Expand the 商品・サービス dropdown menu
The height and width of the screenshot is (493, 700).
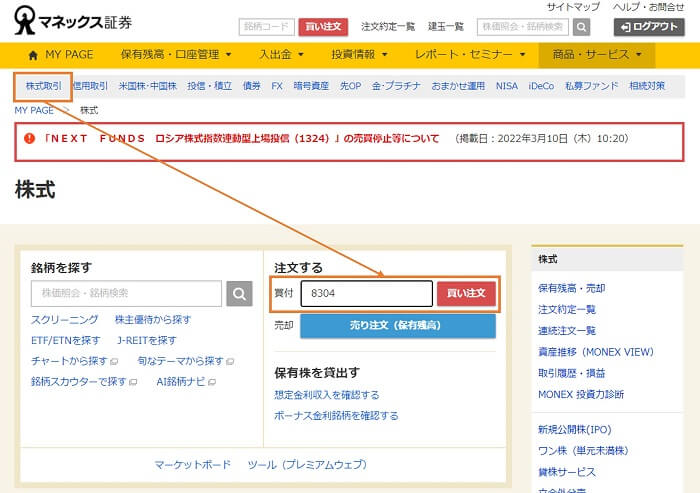coord(597,55)
